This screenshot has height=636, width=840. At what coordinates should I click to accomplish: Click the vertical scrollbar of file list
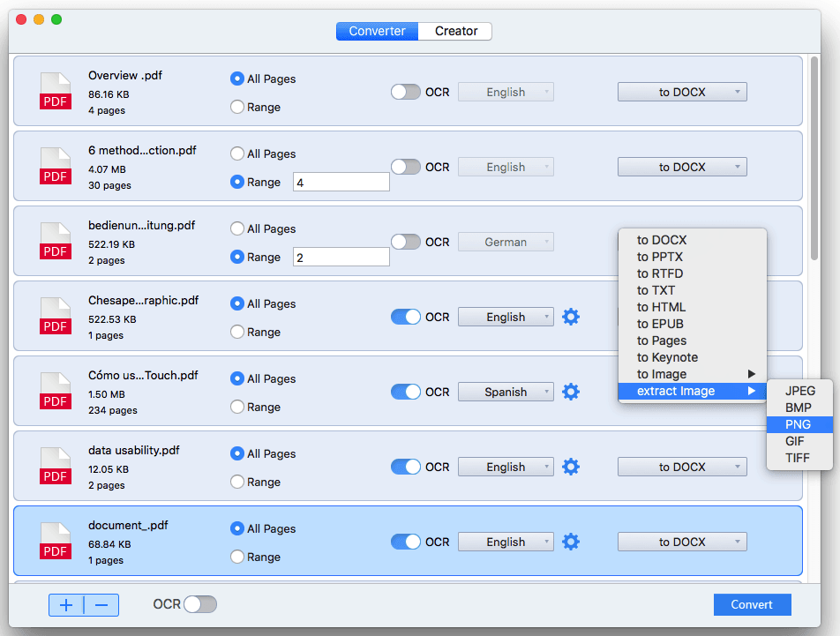click(x=814, y=159)
